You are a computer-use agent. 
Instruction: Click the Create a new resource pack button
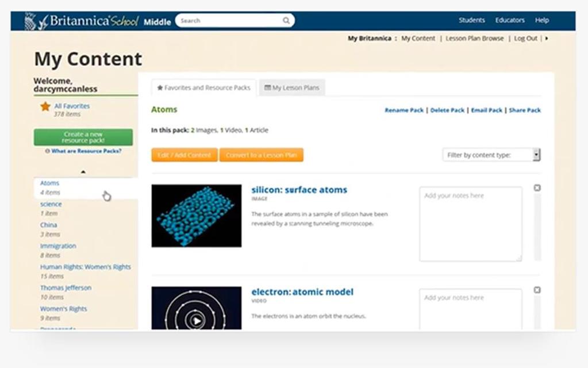(x=83, y=137)
